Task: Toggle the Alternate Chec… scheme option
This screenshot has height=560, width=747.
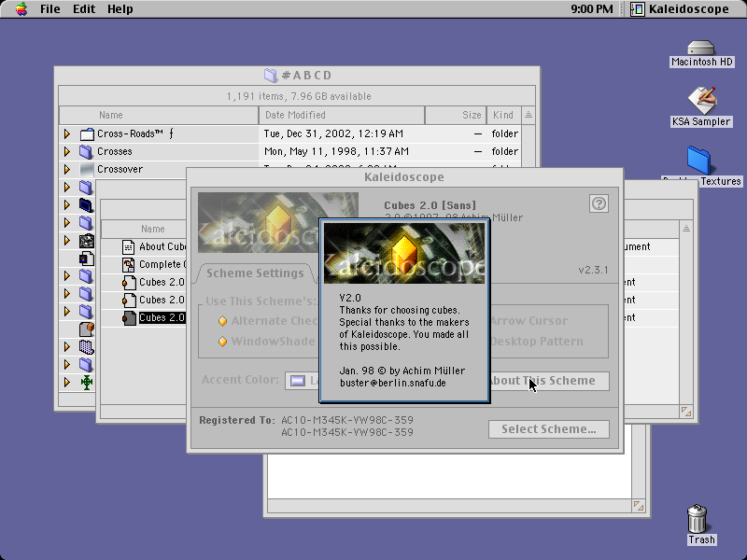Action: tap(222, 321)
